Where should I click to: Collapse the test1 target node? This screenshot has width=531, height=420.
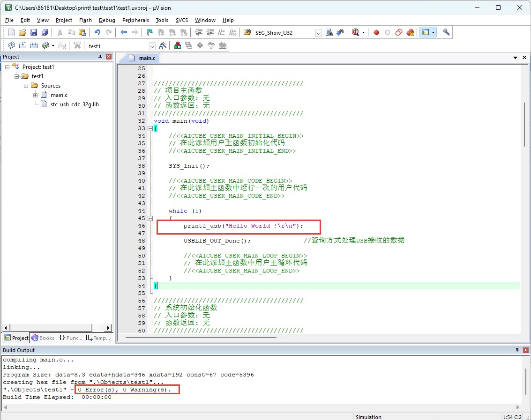tap(16, 76)
